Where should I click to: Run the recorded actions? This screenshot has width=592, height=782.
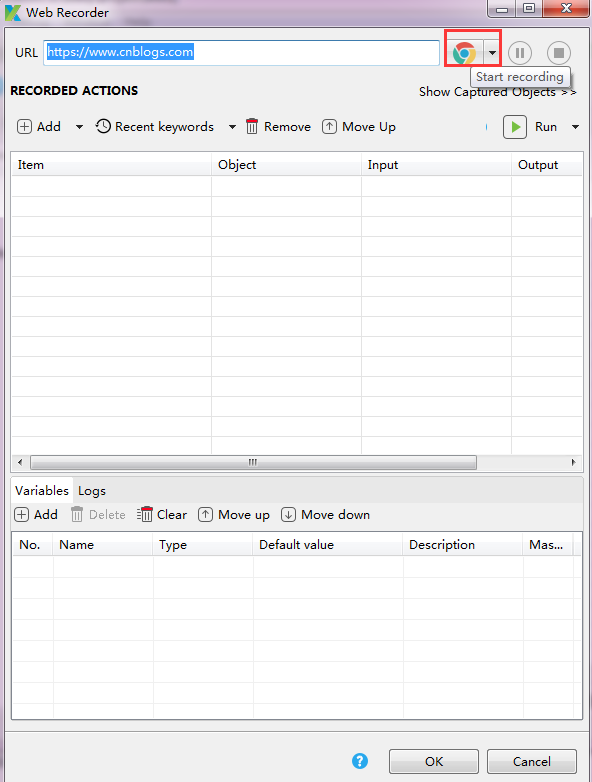(x=530, y=127)
